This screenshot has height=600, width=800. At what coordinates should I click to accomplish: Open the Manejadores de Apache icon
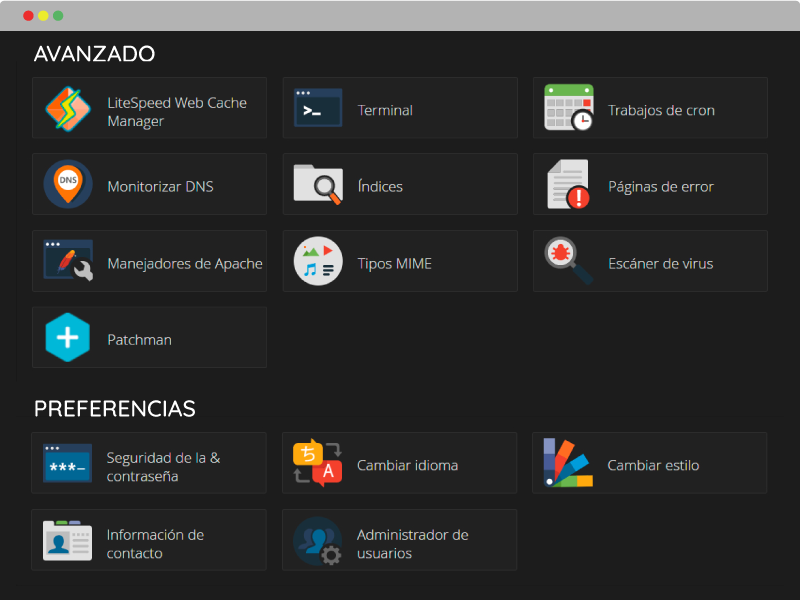[x=68, y=260]
